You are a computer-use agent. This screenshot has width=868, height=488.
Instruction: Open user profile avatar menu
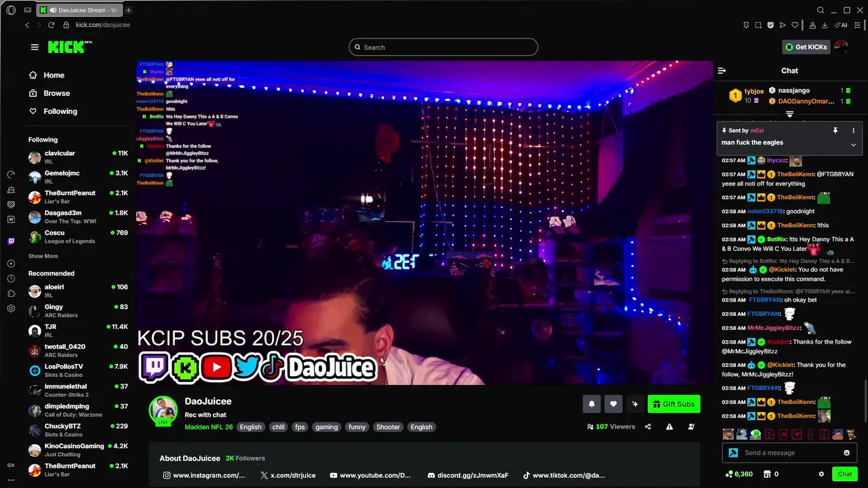click(x=842, y=47)
